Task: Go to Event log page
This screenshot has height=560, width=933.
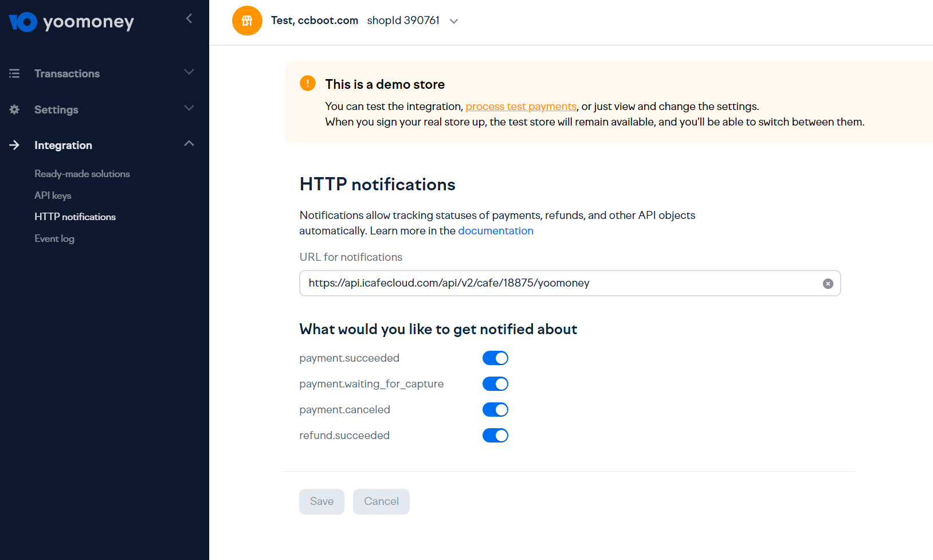Action: tap(54, 238)
